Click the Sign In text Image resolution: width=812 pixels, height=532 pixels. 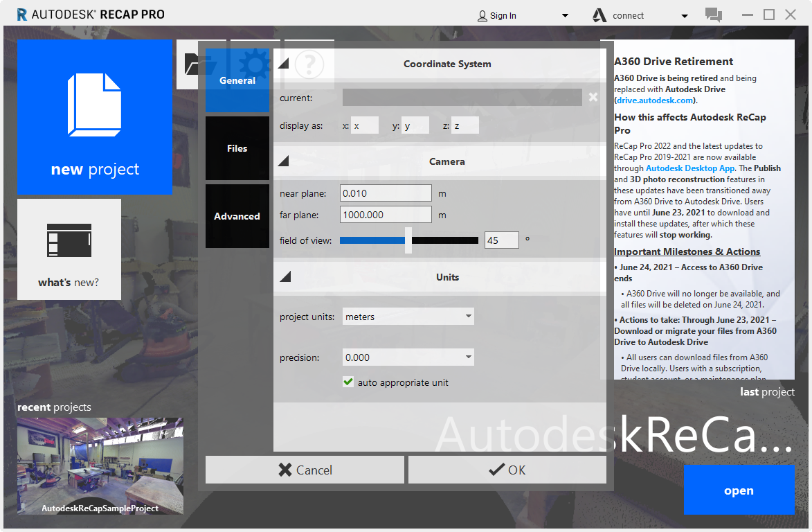(x=503, y=15)
